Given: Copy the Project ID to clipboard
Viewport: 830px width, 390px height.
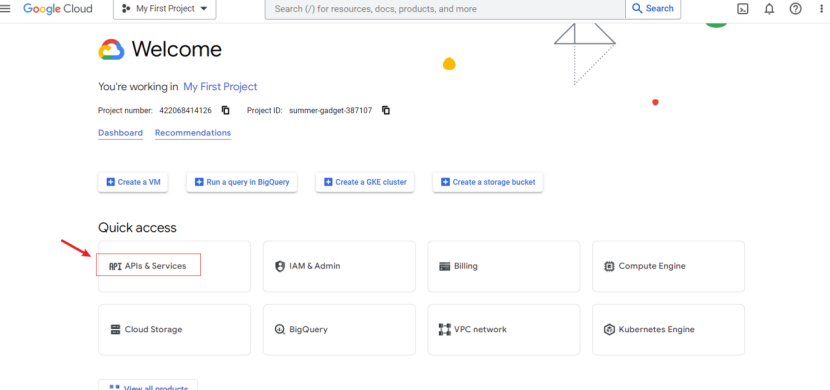Looking at the screenshot, I should coord(386,110).
